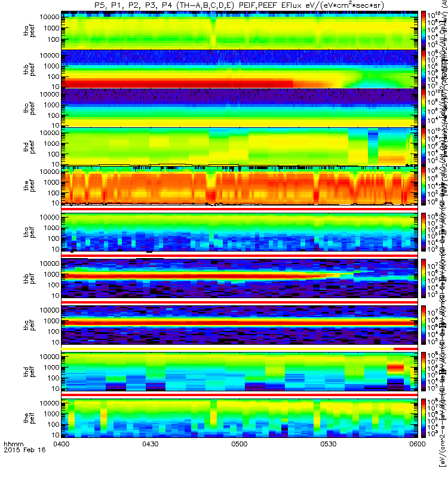Click the color bar beside thd peif panel
This screenshot has width=448, height=478.
tap(424, 372)
